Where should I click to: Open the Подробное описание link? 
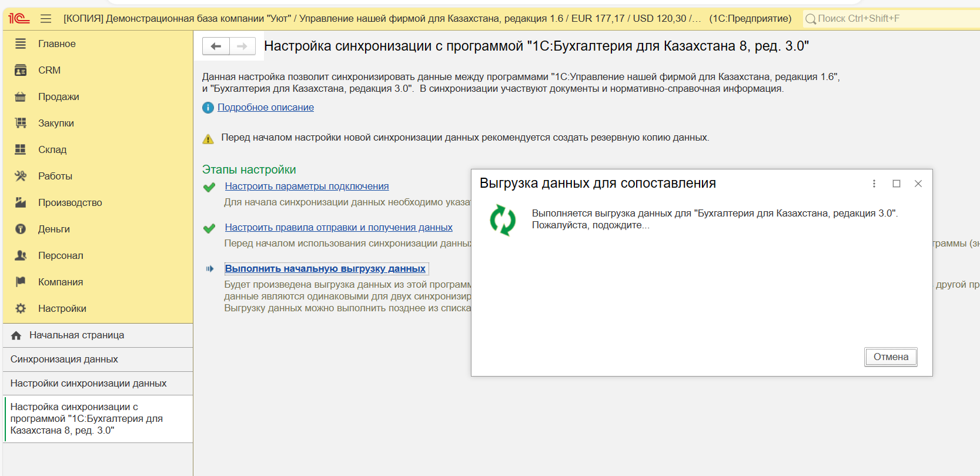(266, 107)
